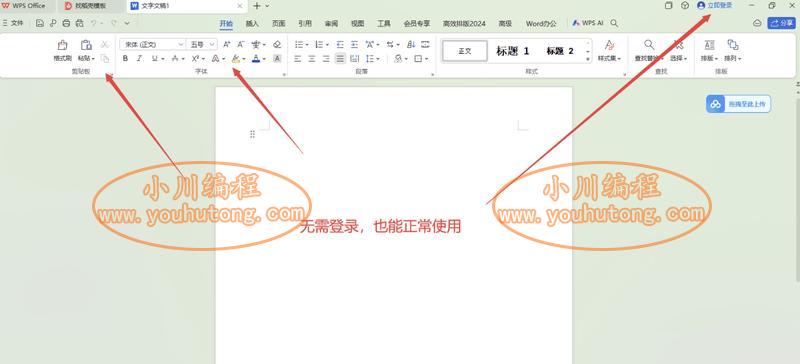Open the Style Set icon
Viewport: 800px width, 364px height.
coord(609,45)
